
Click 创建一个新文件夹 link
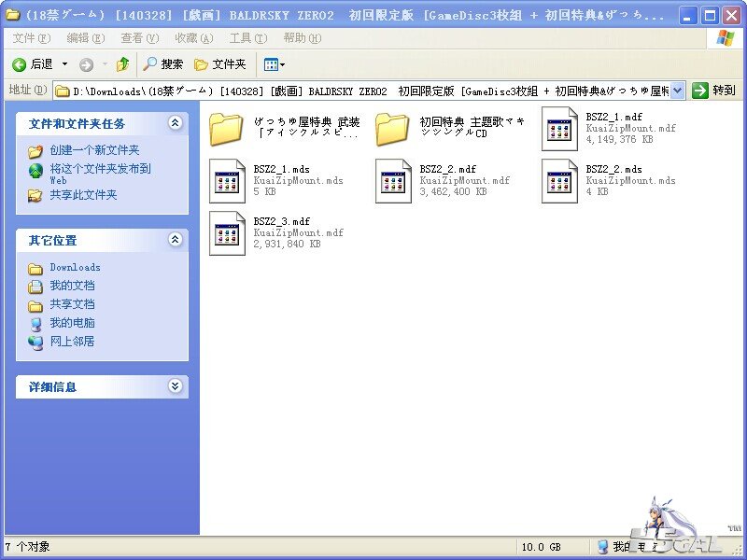click(x=95, y=150)
